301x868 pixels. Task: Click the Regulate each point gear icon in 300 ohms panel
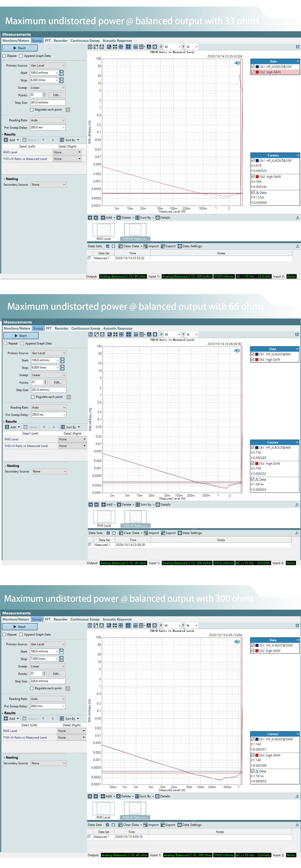coord(68,688)
